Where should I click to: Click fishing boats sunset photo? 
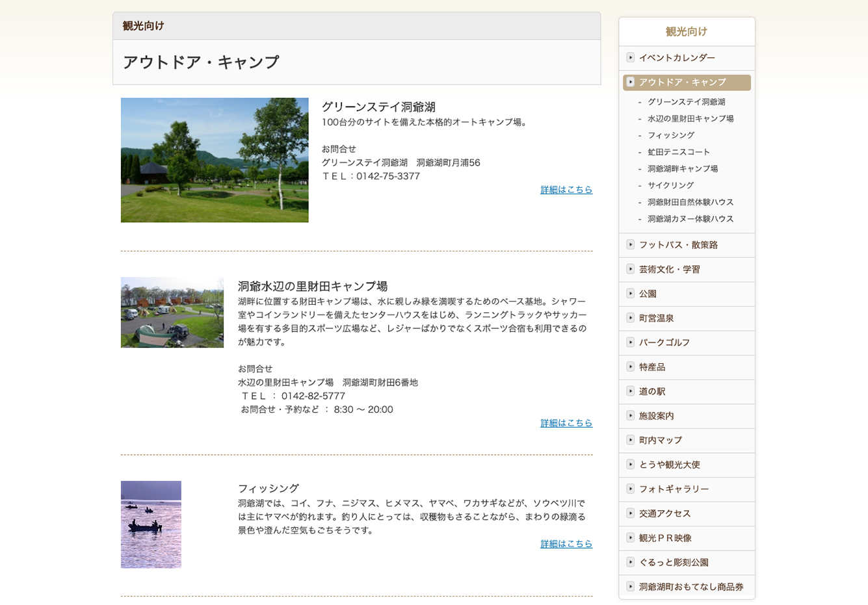151,524
